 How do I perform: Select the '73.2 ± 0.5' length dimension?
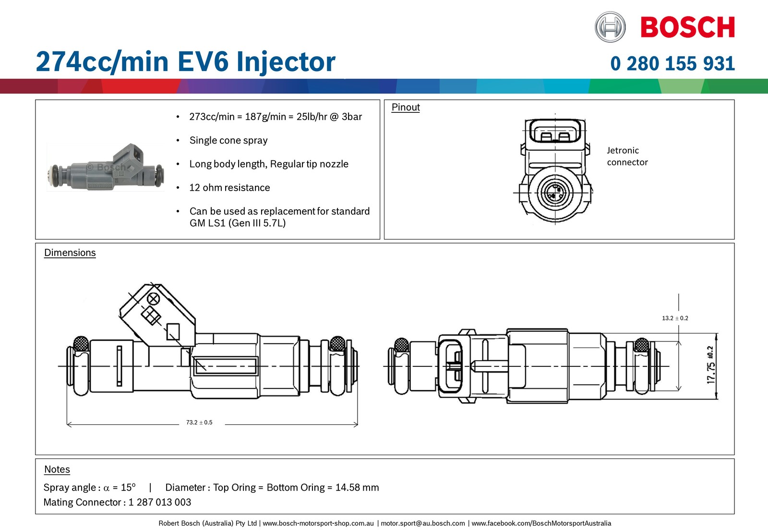(x=199, y=423)
